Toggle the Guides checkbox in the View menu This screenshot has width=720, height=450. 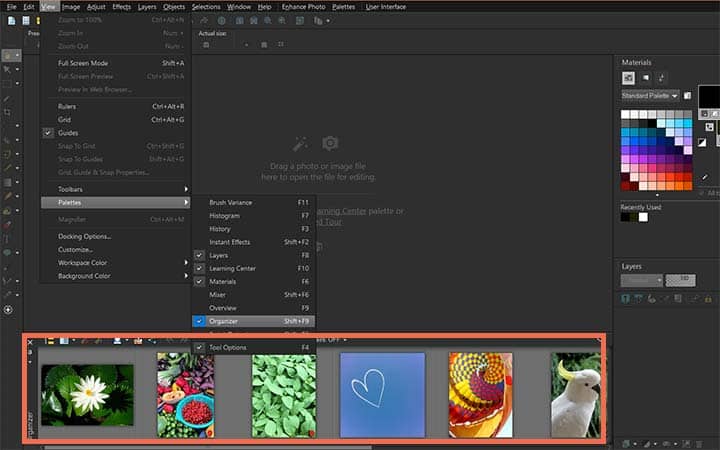tap(48, 133)
